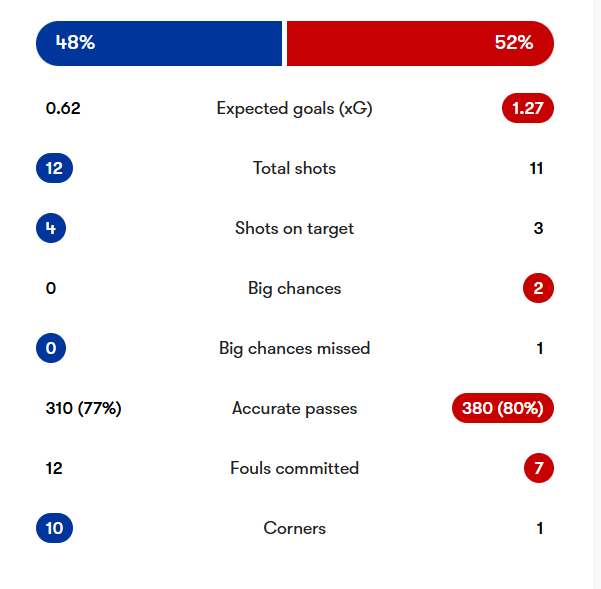Click the 0.62 expected goals value
The width and height of the screenshot is (601, 589).
pyautogui.click(x=63, y=108)
